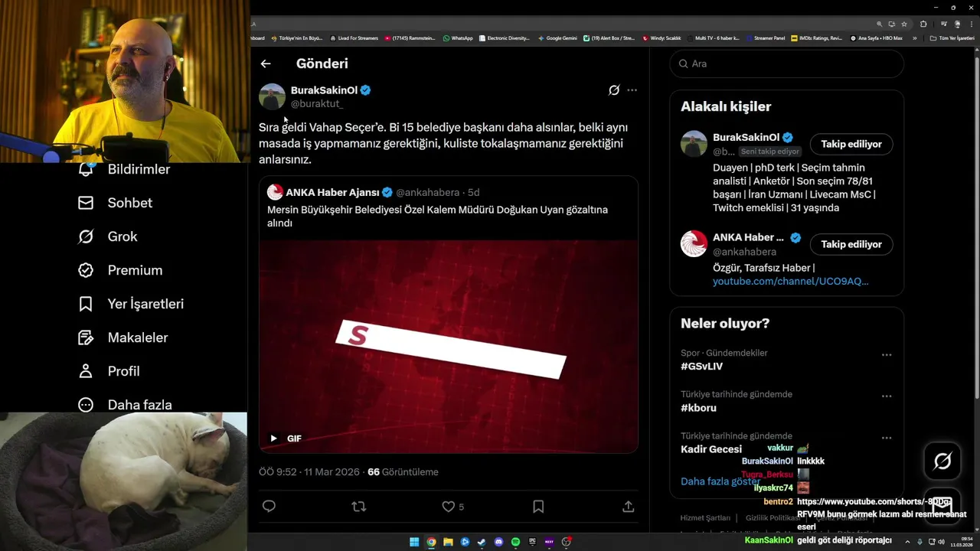
Task: Open Chrome from the taskbar
Action: (431, 542)
